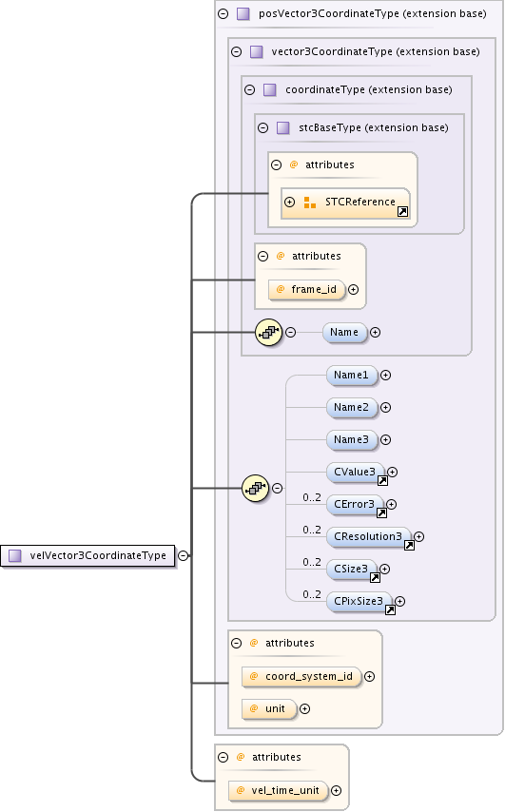
Task: Follow the CSize3 reference arrow icon
Action: point(375,578)
